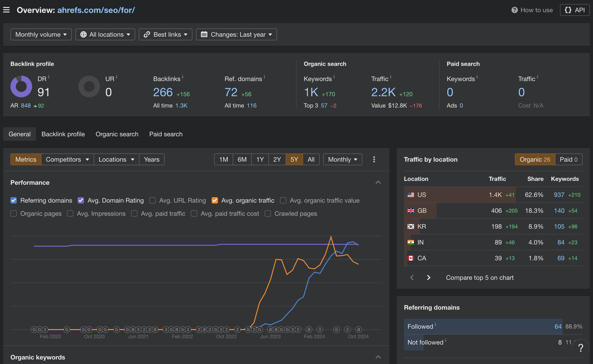
Task: Enable Crawled pages metric
Action: click(268, 213)
